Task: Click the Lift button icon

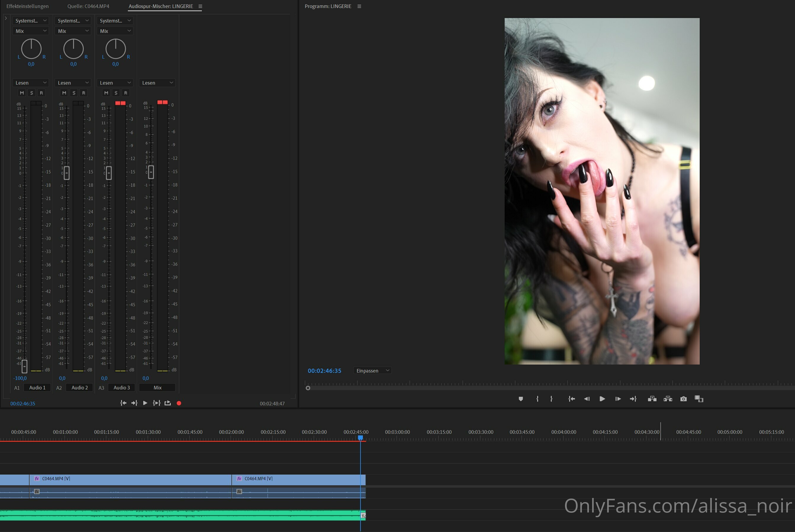Action: click(x=652, y=399)
